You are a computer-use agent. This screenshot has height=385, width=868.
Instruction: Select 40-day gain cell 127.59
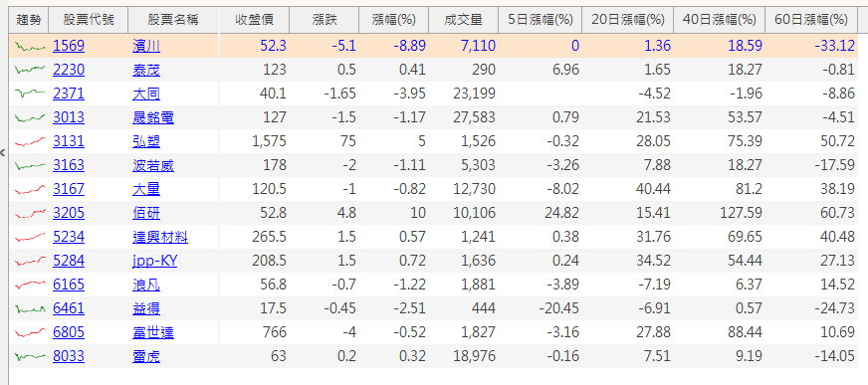(720, 213)
